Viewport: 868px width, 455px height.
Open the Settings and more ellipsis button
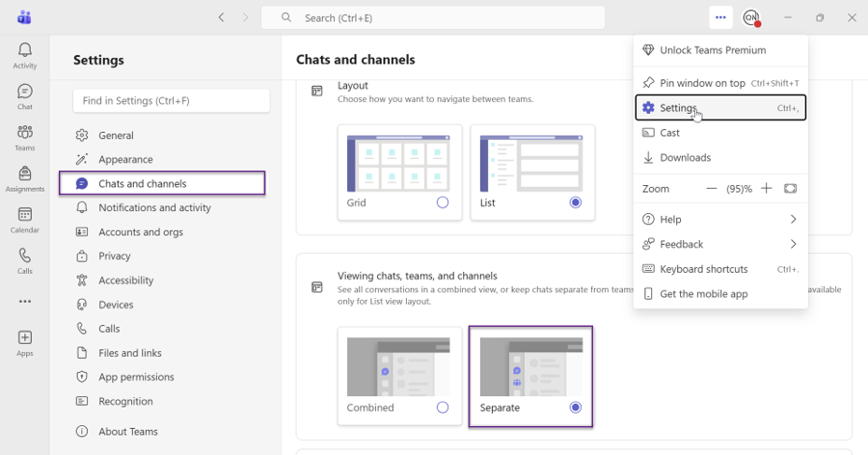click(720, 17)
